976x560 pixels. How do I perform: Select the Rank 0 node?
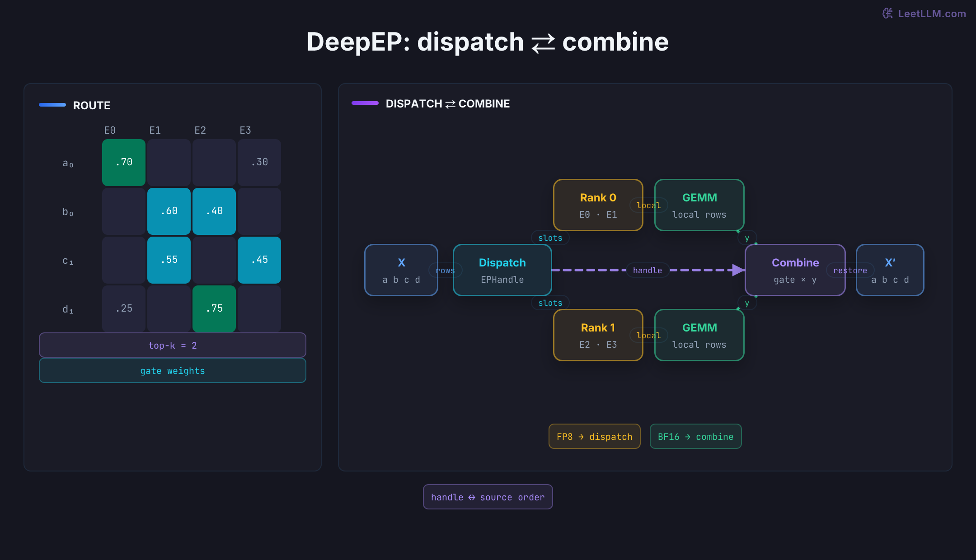[x=598, y=205]
